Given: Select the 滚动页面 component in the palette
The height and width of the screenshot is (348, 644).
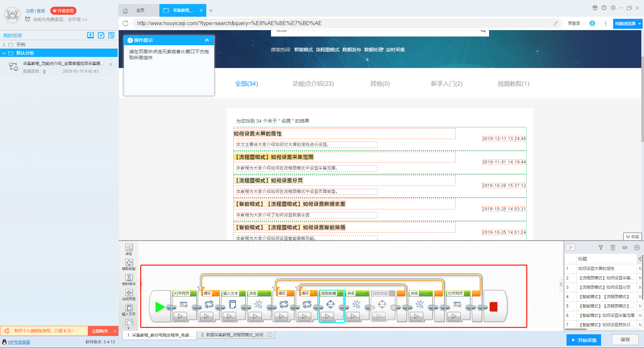Looking at the screenshot, I should point(129,295).
